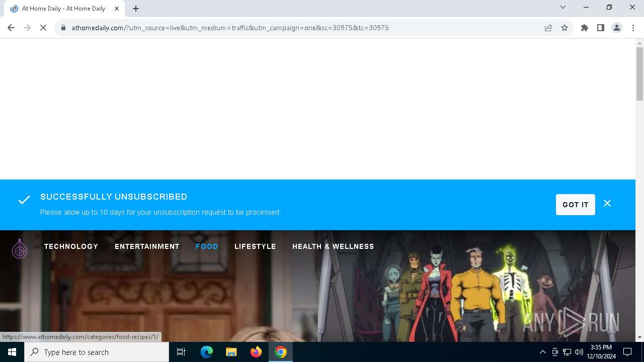Toggle the browser side panel
The width and height of the screenshot is (644, 362).
click(601, 28)
